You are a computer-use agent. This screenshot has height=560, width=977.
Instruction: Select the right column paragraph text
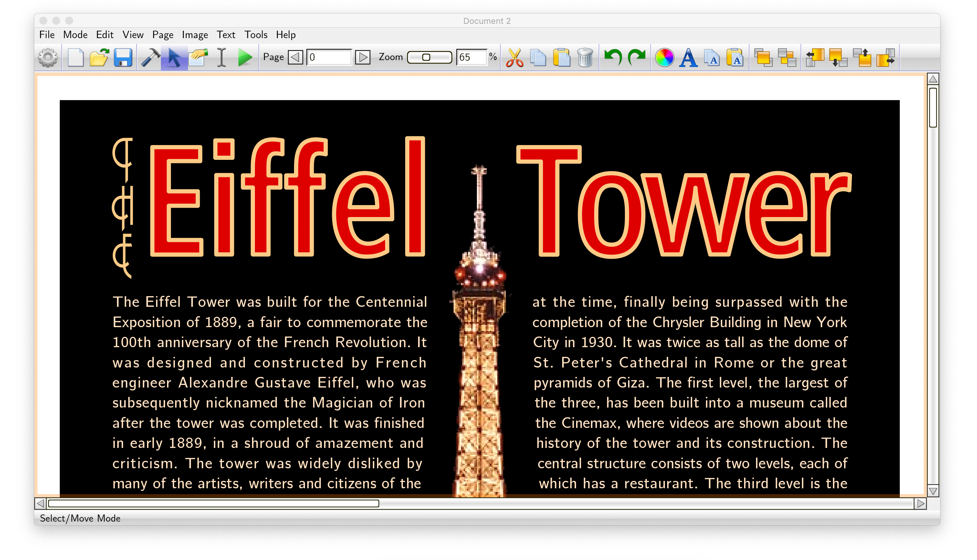[690, 393]
